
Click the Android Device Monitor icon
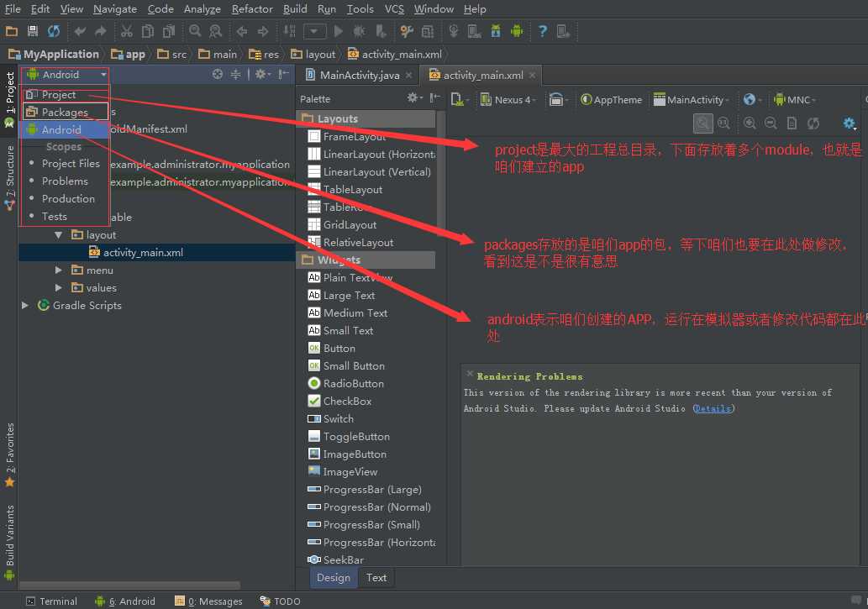click(x=517, y=31)
